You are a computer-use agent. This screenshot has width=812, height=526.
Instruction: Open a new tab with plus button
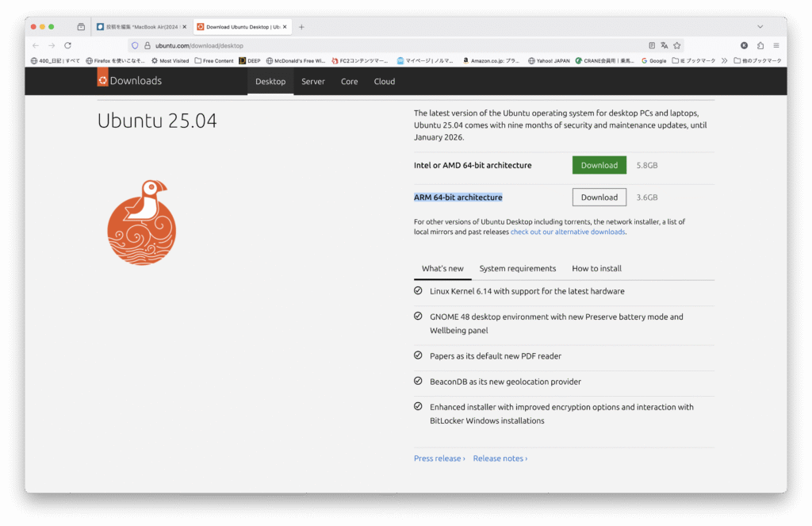(301, 26)
